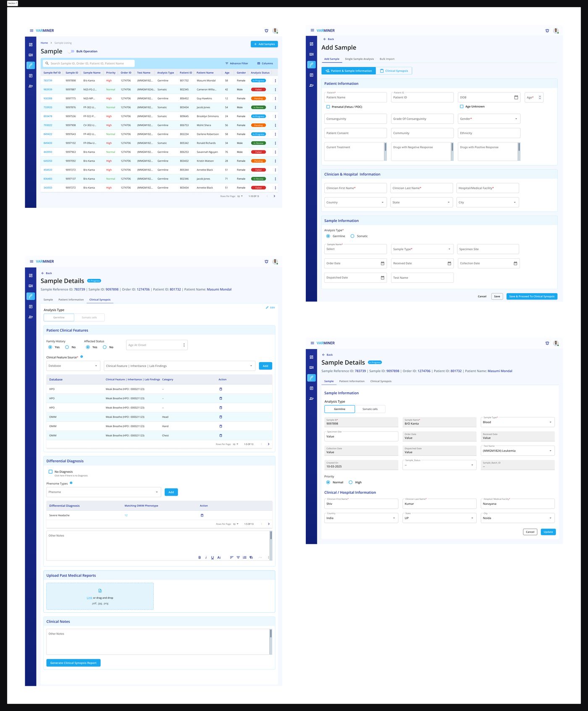Select Somatic analysis type radio on Add Sample
Screen dimensions: 588x711
pos(352,236)
